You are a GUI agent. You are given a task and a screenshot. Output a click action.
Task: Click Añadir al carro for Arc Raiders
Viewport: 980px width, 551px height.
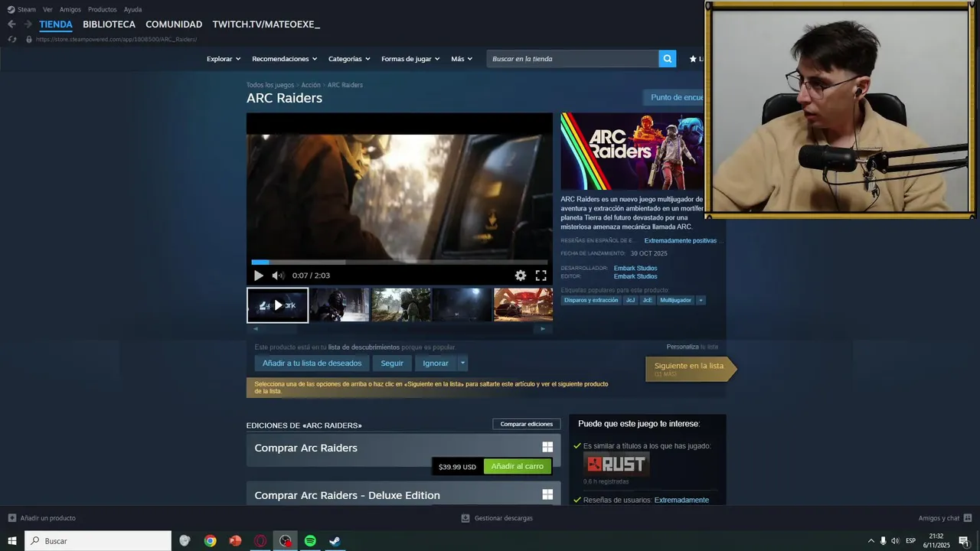point(518,466)
